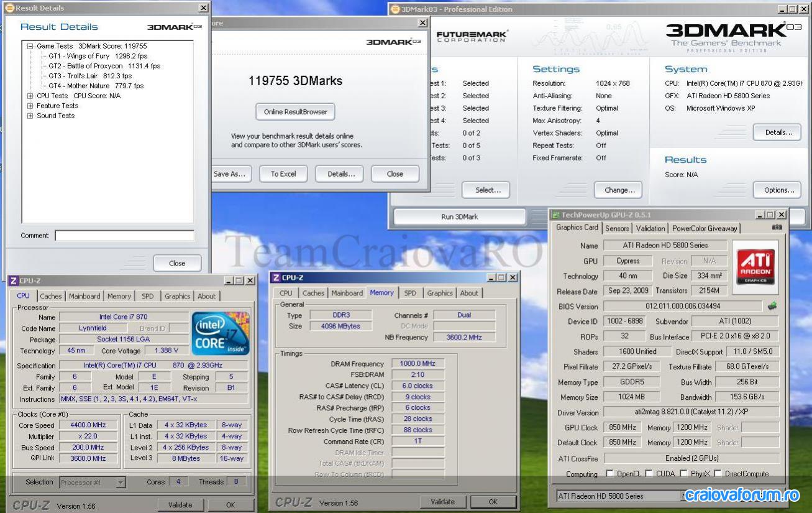Open About tab in the left CPU-Z window
This screenshot has width=812, height=513.
(207, 297)
